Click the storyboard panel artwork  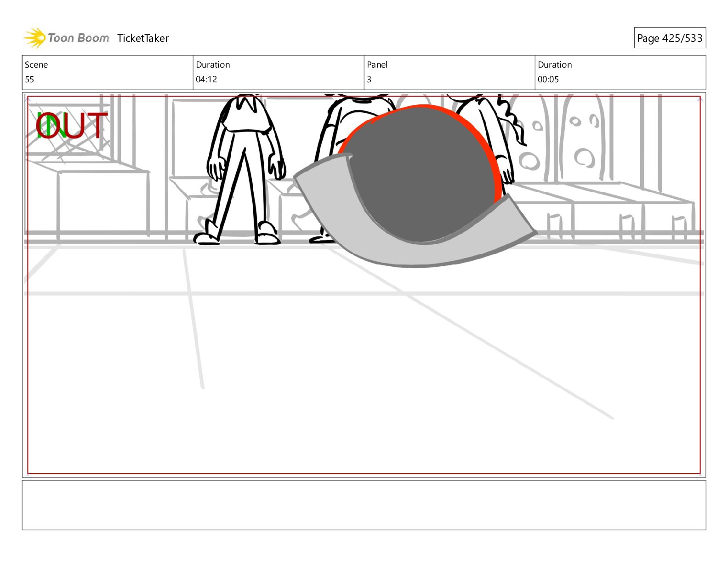(x=364, y=285)
